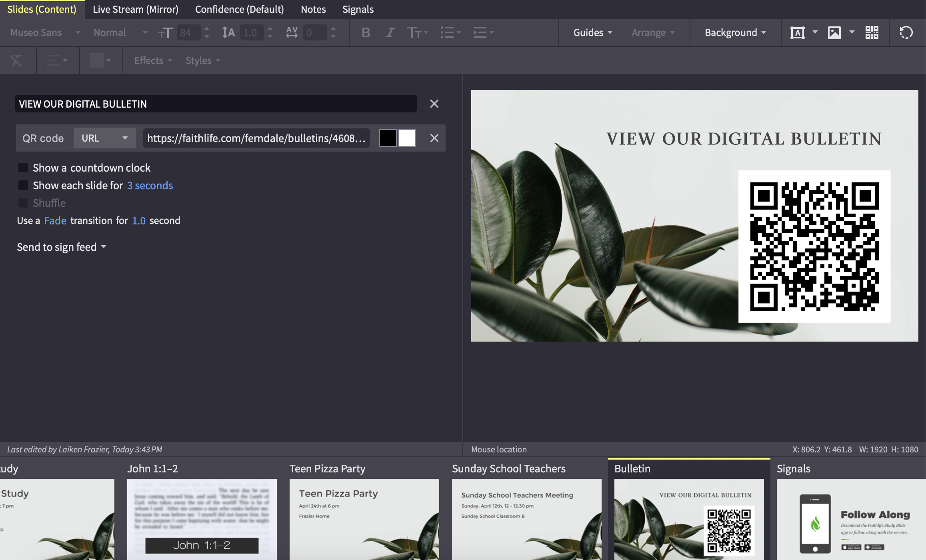Enable Show a countdown clock
Screen dimensions: 926x560
pyautogui.click(x=23, y=168)
